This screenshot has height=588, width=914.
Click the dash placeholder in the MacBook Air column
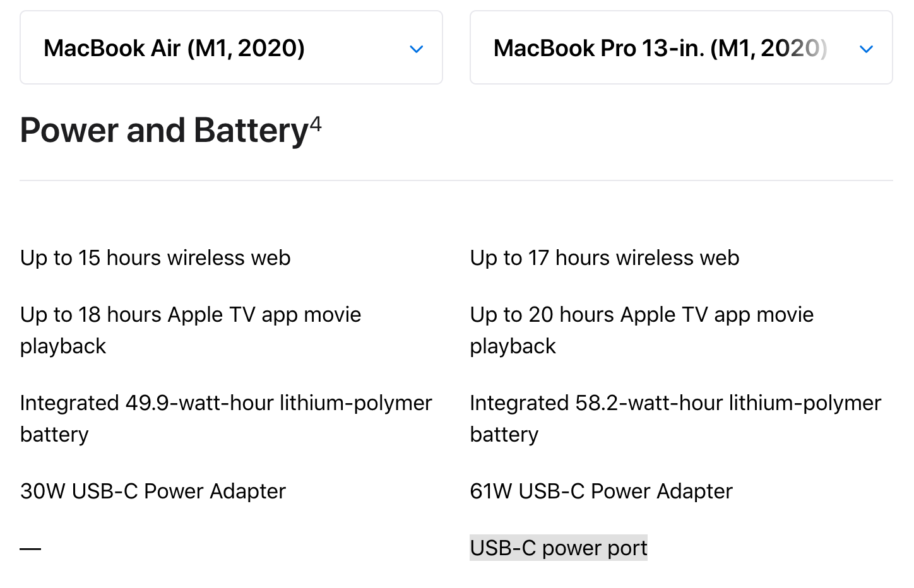click(30, 548)
